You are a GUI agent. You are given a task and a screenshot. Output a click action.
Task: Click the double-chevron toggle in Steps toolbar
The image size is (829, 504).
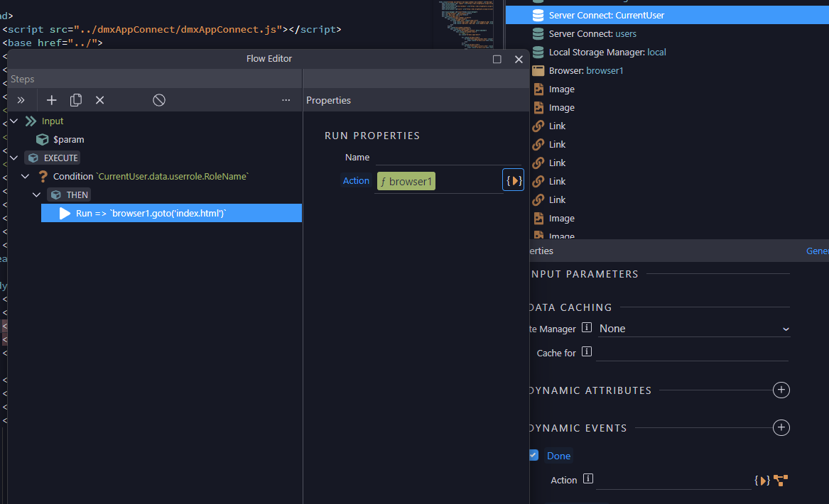[21, 100]
